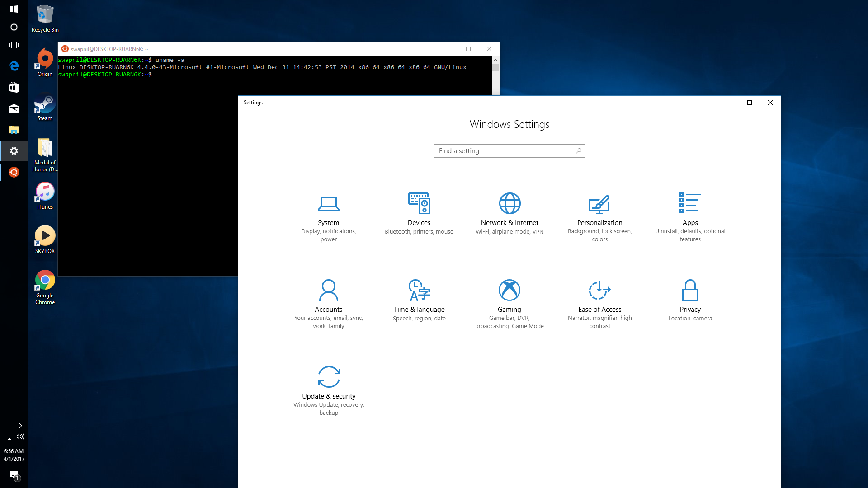Click the volume icon in system tray
This screenshot has width=868, height=488.
[20, 436]
